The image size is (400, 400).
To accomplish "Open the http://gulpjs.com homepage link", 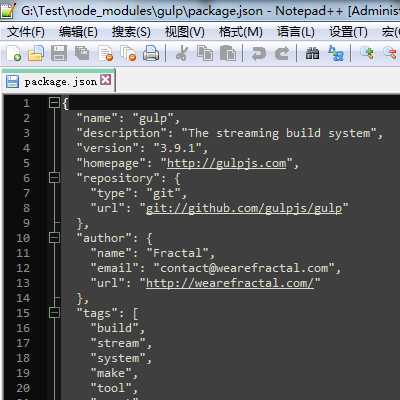I will [x=227, y=163].
